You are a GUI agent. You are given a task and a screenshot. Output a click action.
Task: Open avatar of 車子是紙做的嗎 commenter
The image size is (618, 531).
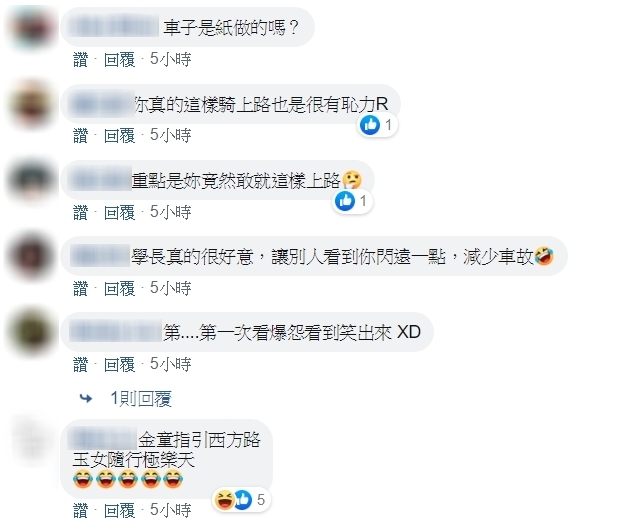(x=32, y=28)
